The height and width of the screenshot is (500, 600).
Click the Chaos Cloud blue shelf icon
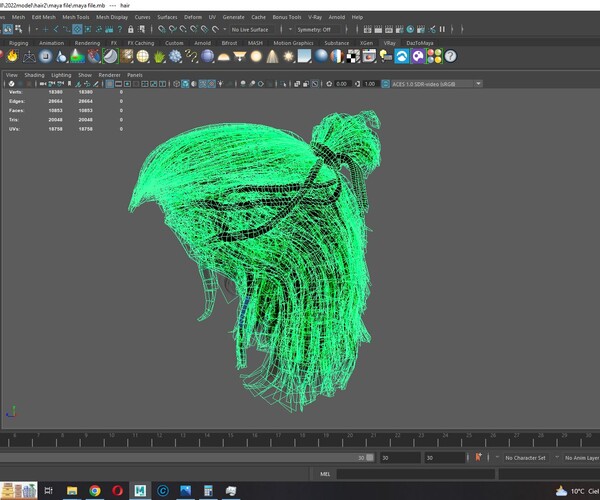(x=402, y=56)
